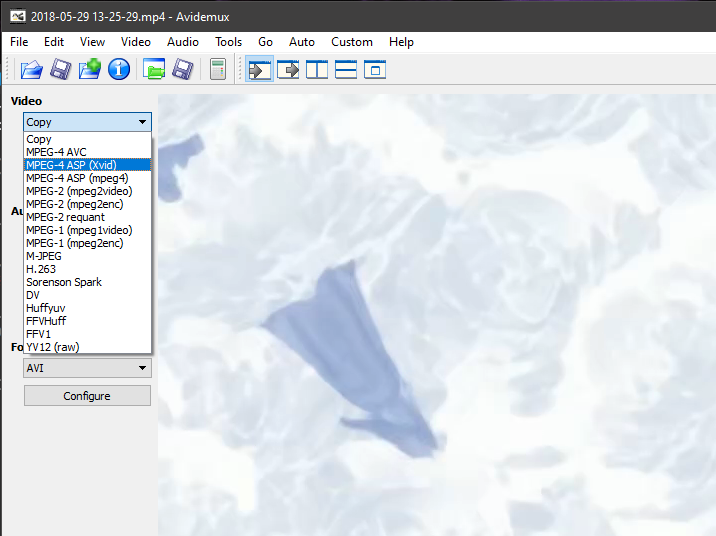Choose MPEG-4 ASP (mpeg4) codec

click(87, 178)
